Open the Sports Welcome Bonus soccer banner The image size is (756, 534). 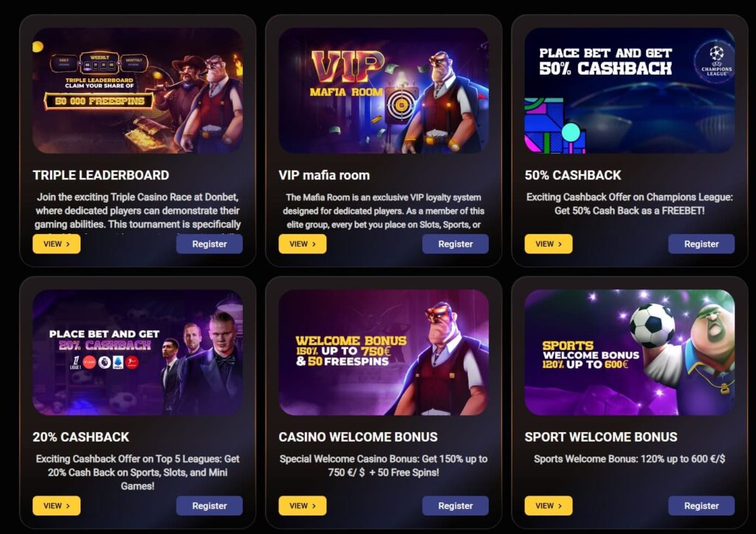point(629,352)
